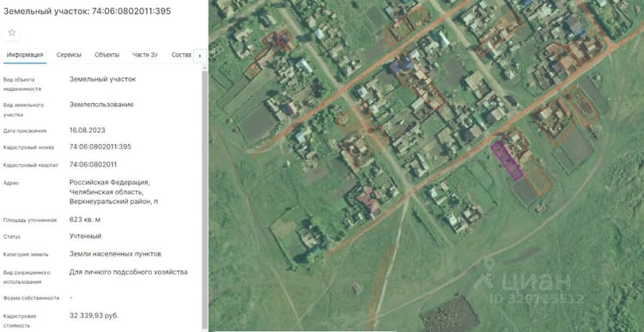Open the Объекты tab
The width and height of the screenshot is (644, 332).
pos(106,55)
